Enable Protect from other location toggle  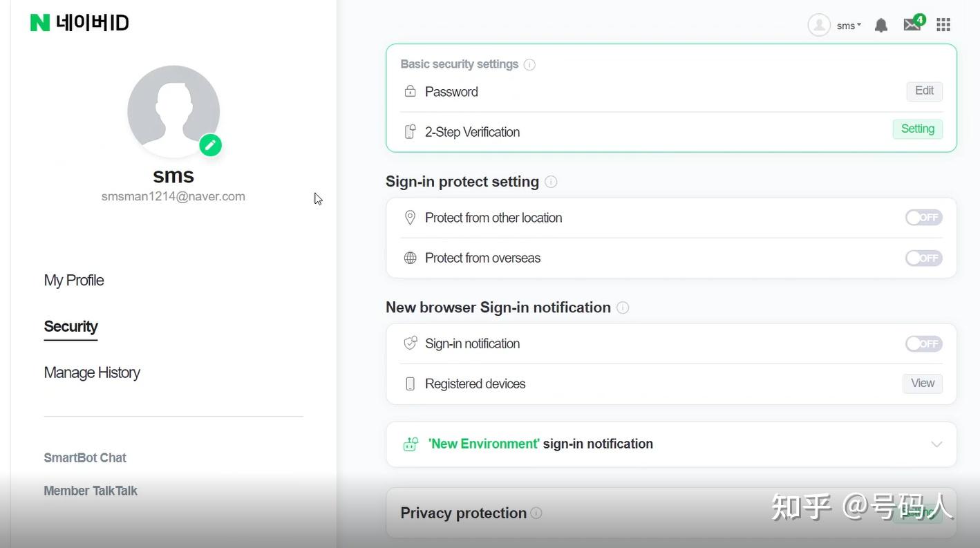[x=923, y=218]
